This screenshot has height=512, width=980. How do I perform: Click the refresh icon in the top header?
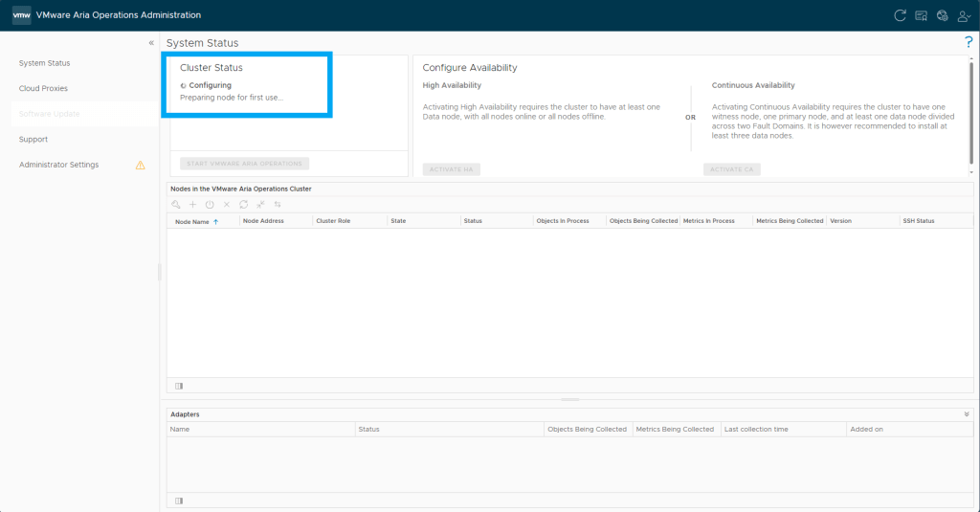(x=899, y=15)
